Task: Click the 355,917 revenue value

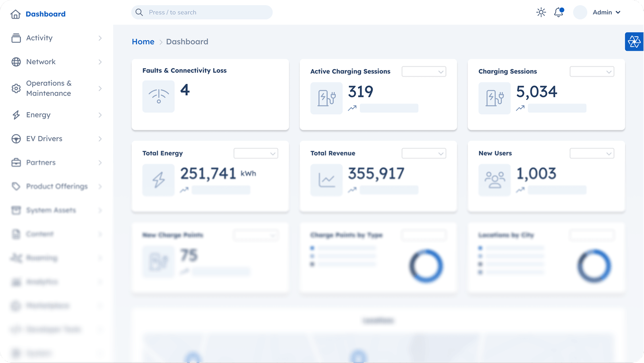Action: pos(376,174)
